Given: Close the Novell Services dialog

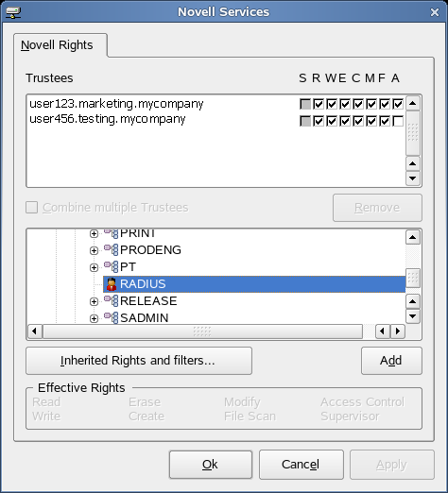Looking at the screenshot, I should point(435,12).
